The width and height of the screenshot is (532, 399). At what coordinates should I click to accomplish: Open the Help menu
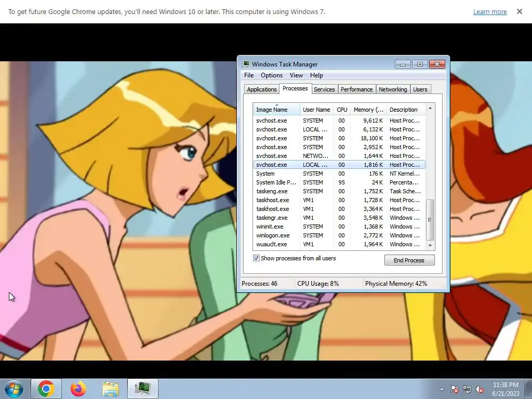point(316,75)
